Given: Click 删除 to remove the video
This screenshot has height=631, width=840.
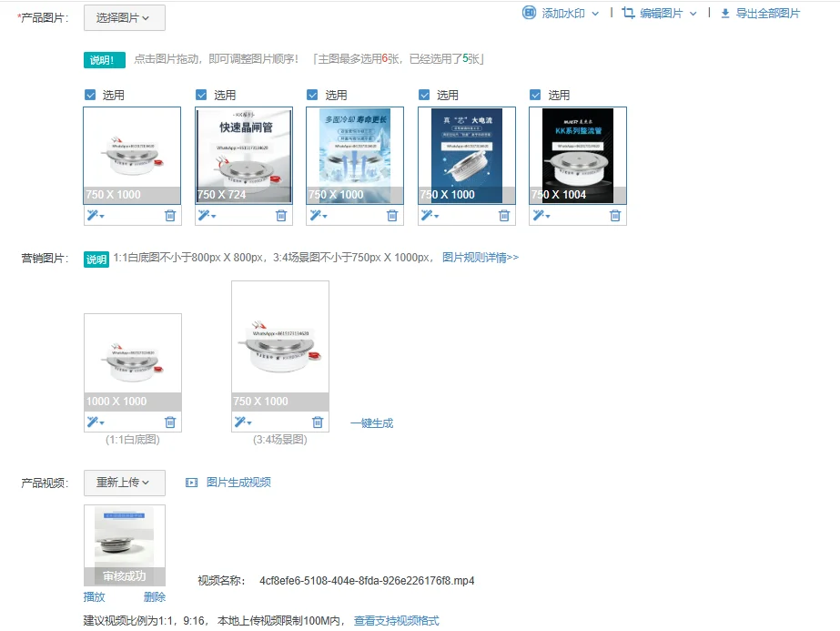Looking at the screenshot, I should [x=155, y=596].
